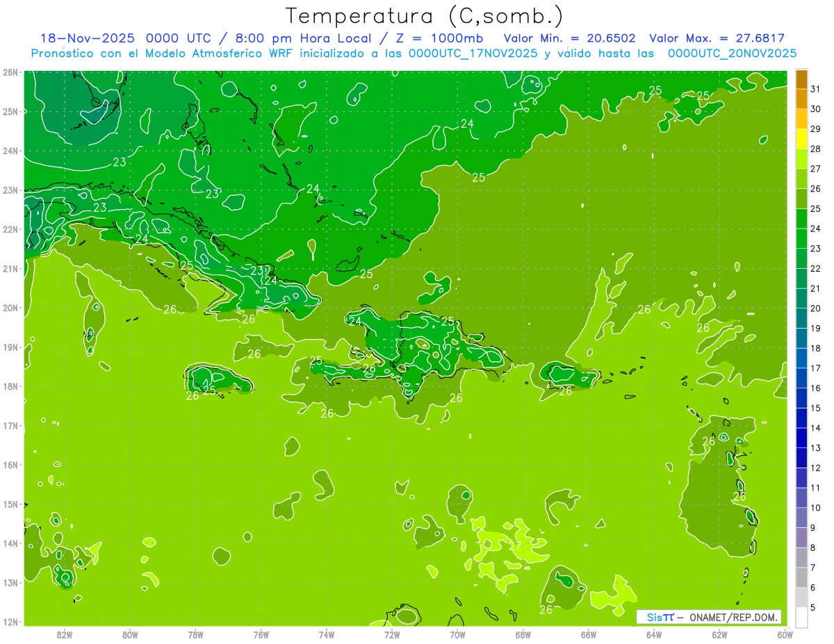834x644 pixels.
Task: Click the 26N latitude axis label
Action: [x=10, y=72]
